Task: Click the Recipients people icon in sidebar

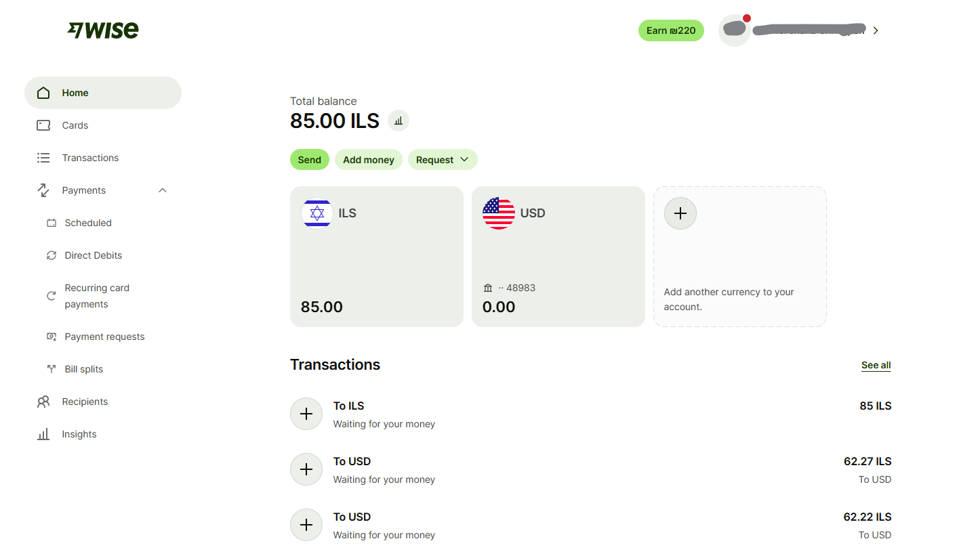Action: (x=43, y=402)
